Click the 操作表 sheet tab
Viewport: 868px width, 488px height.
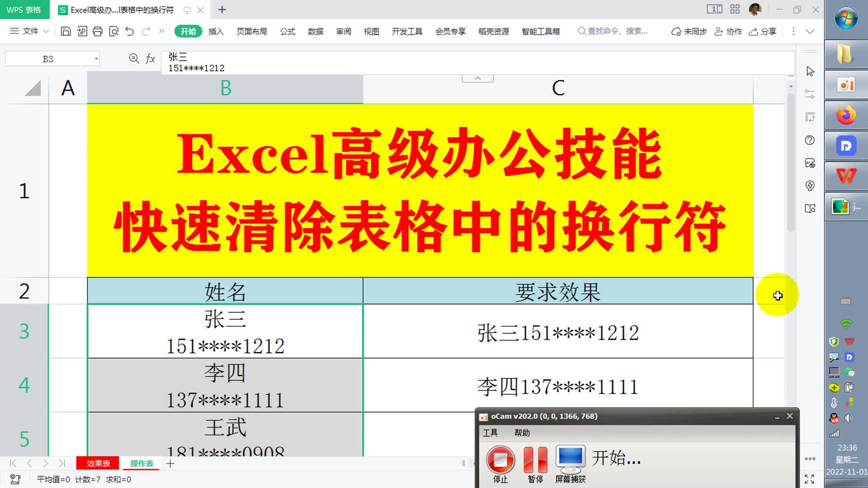[142, 464]
